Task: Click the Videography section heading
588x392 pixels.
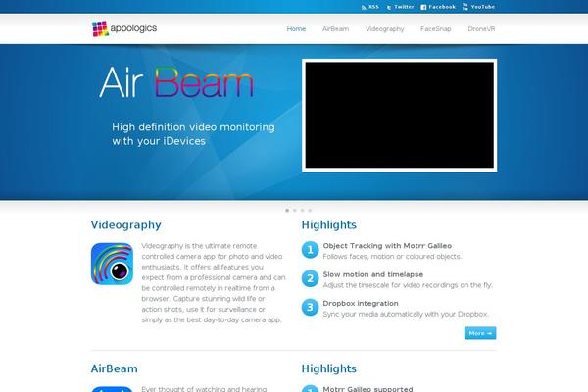Action: point(126,225)
